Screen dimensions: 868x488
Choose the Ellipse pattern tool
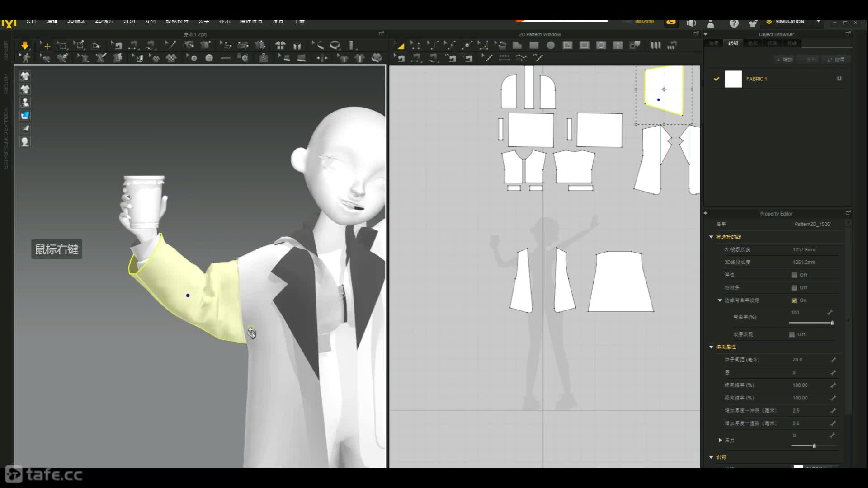coord(551,45)
